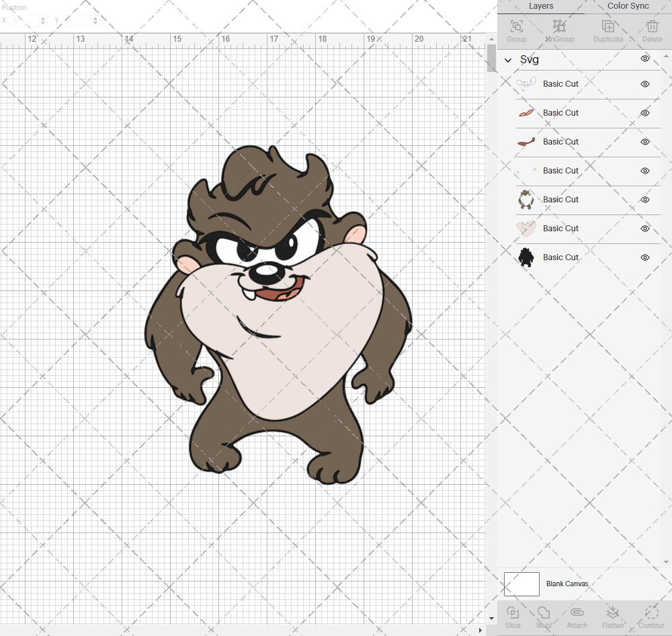Select the cream belly layer thumbnail
Image resolution: width=672 pixels, height=636 pixels.
coord(526,229)
